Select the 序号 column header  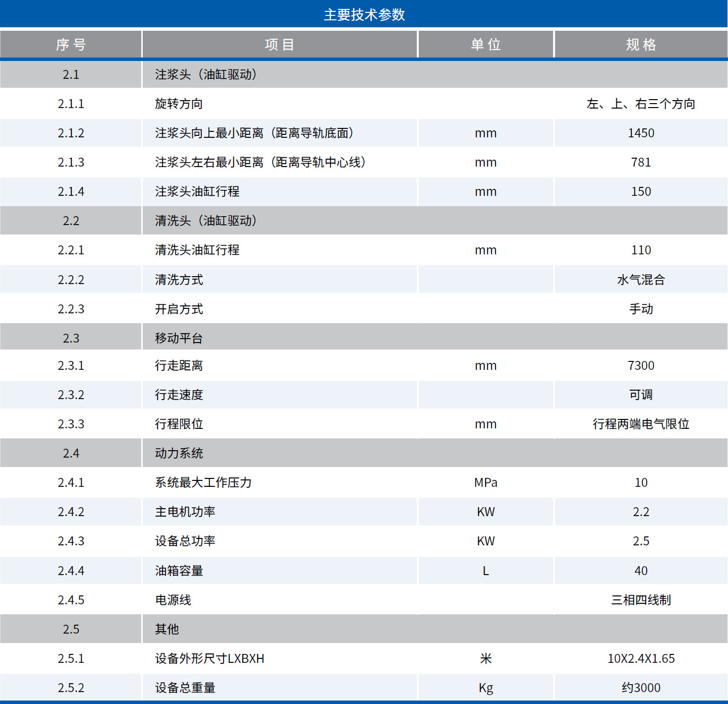pos(71,44)
